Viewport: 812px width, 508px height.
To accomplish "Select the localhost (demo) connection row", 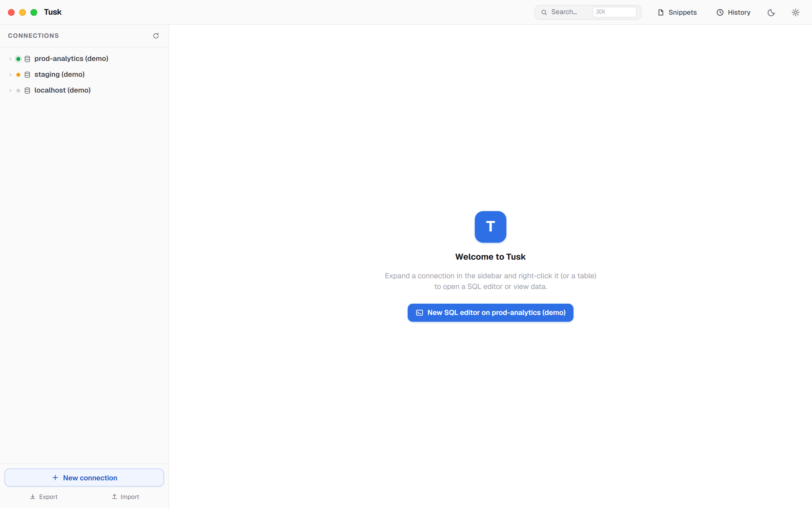I will (x=84, y=90).
